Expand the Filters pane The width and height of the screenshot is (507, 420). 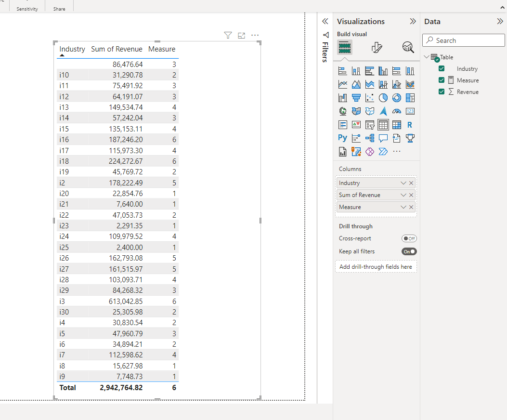click(x=325, y=21)
